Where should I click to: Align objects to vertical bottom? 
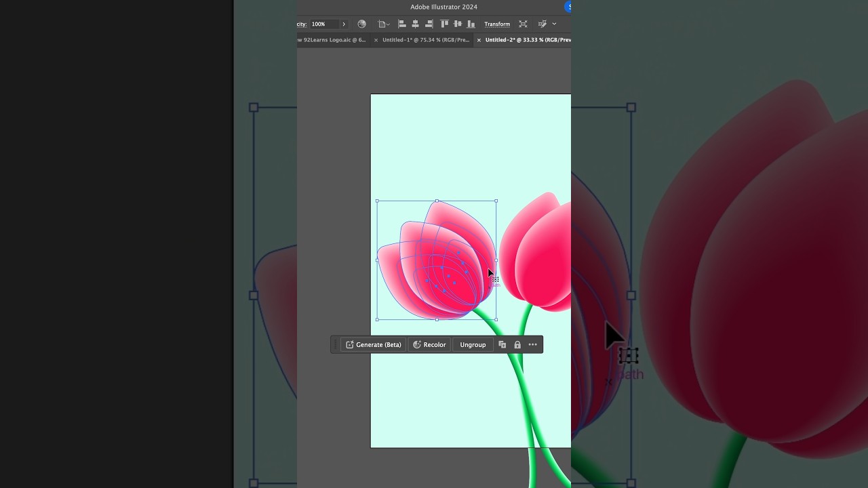point(471,24)
